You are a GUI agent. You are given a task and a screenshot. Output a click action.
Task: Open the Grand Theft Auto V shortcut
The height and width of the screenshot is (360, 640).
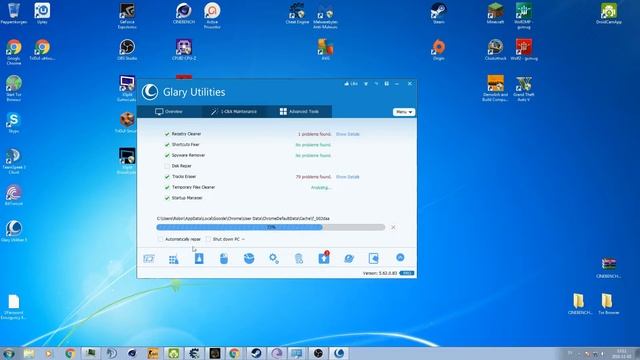pyautogui.click(x=524, y=89)
